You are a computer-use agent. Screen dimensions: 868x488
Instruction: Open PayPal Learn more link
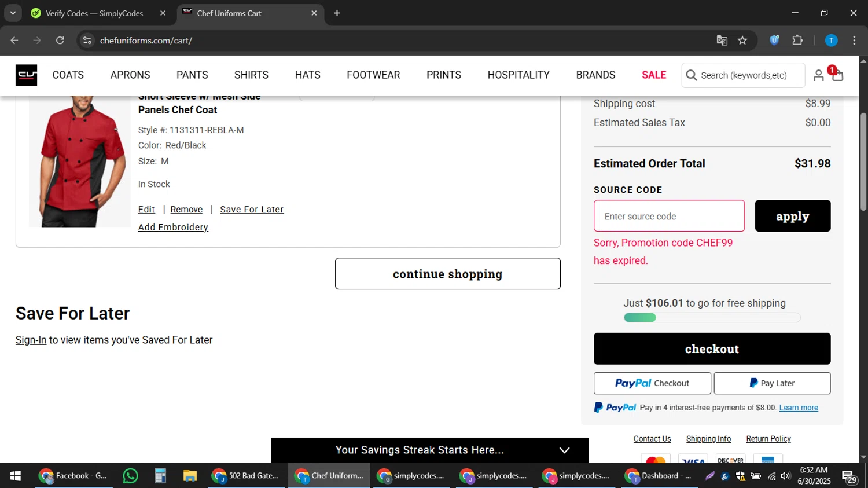[799, 408]
